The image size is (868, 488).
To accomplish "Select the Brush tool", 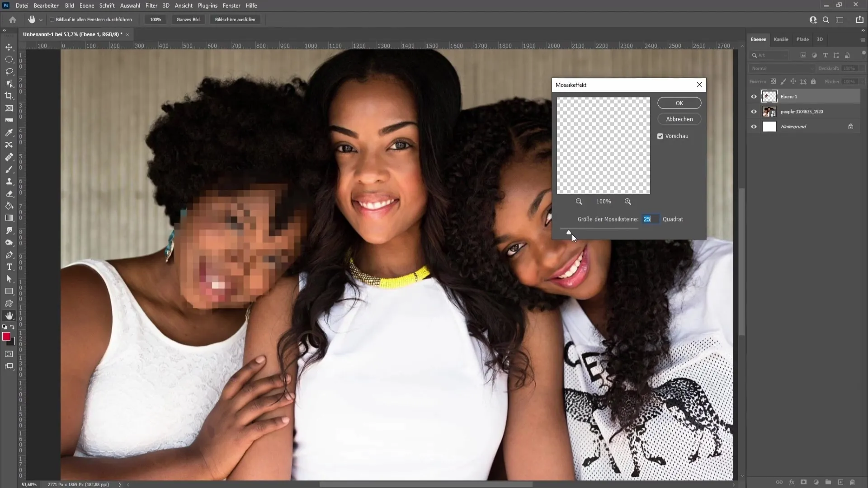I will click(9, 169).
